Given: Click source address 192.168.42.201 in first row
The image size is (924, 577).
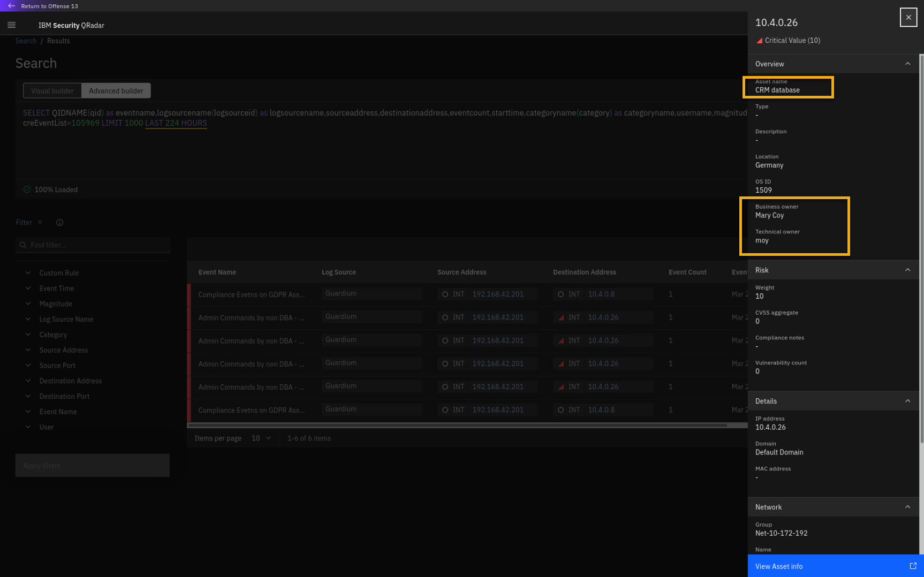Looking at the screenshot, I should (498, 294).
